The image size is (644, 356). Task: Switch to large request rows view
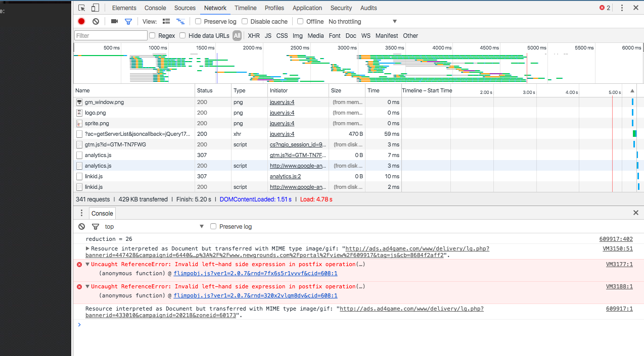tap(166, 21)
